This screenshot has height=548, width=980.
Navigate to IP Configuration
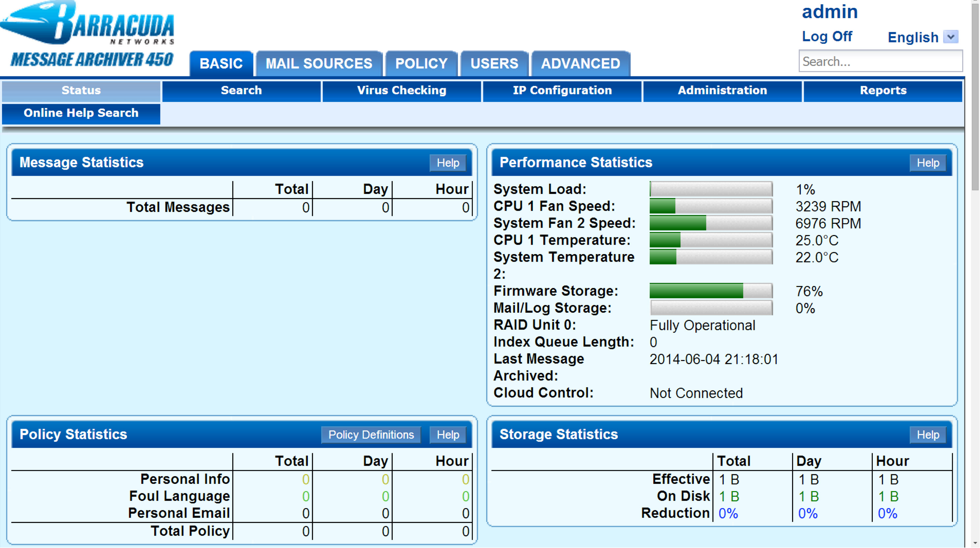pyautogui.click(x=562, y=91)
